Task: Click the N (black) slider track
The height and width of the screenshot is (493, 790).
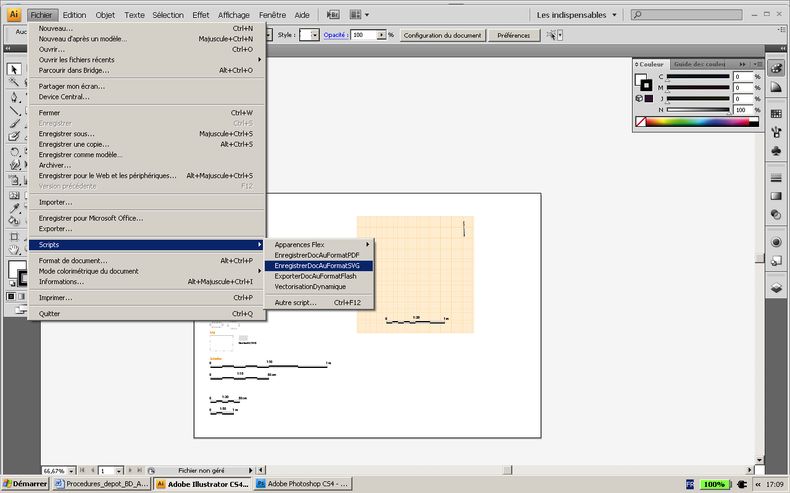Action: (698, 109)
